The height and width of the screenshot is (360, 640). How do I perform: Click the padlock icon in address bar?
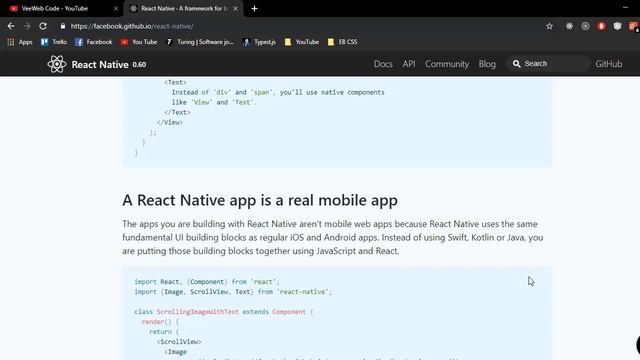click(x=62, y=26)
